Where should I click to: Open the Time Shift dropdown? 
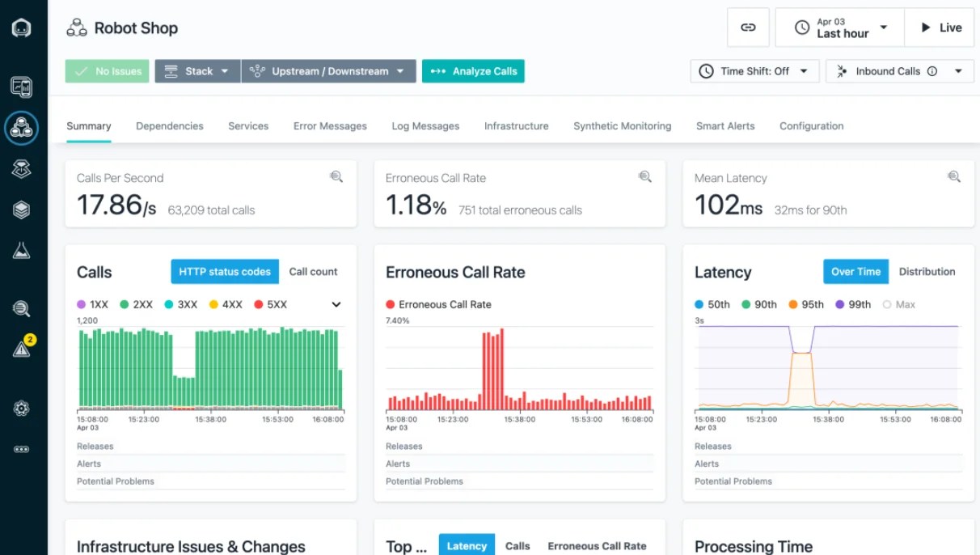(754, 70)
